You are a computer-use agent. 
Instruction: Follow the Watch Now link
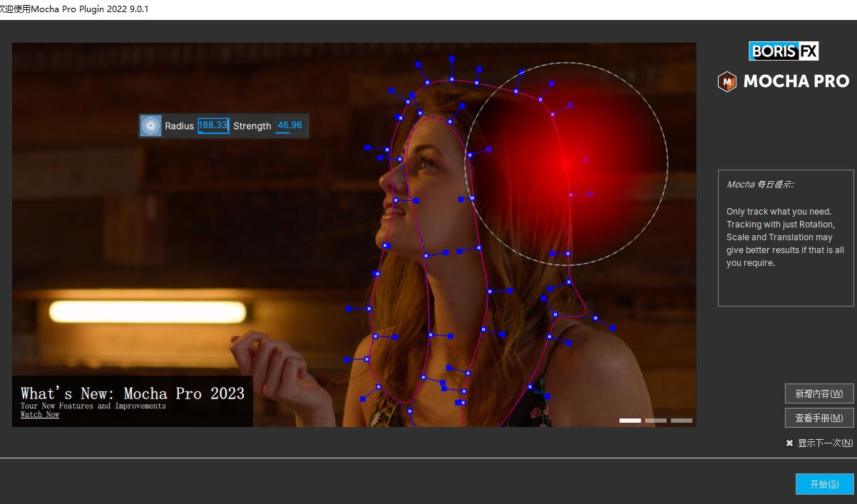40,414
